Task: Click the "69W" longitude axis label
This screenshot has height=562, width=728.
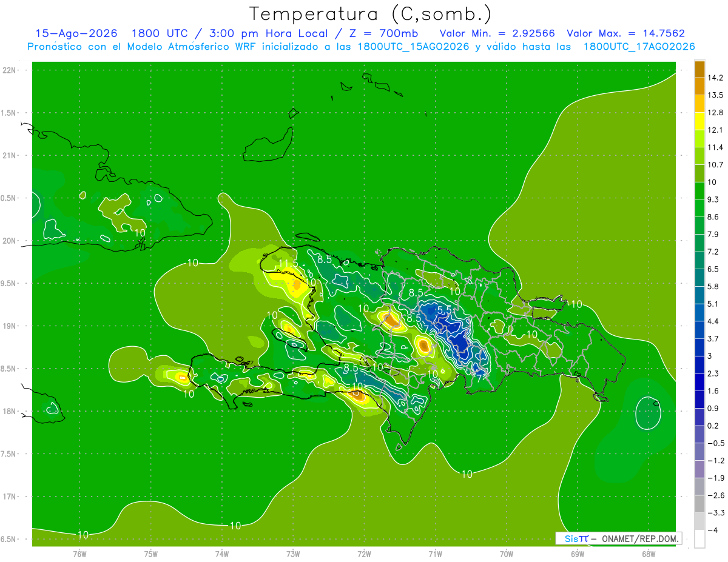Action: click(x=577, y=554)
